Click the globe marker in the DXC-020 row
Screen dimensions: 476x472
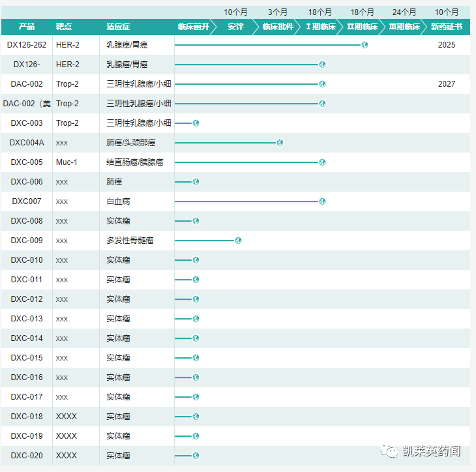[196, 456]
